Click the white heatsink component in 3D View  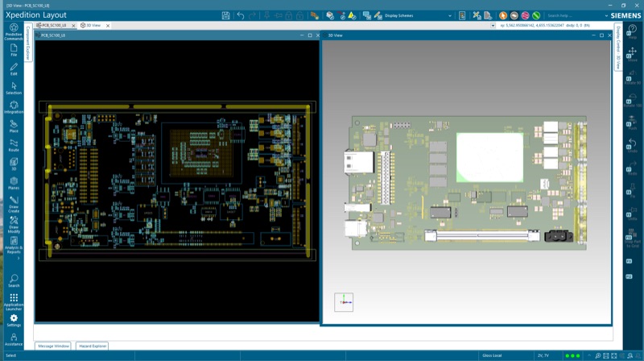click(x=489, y=157)
